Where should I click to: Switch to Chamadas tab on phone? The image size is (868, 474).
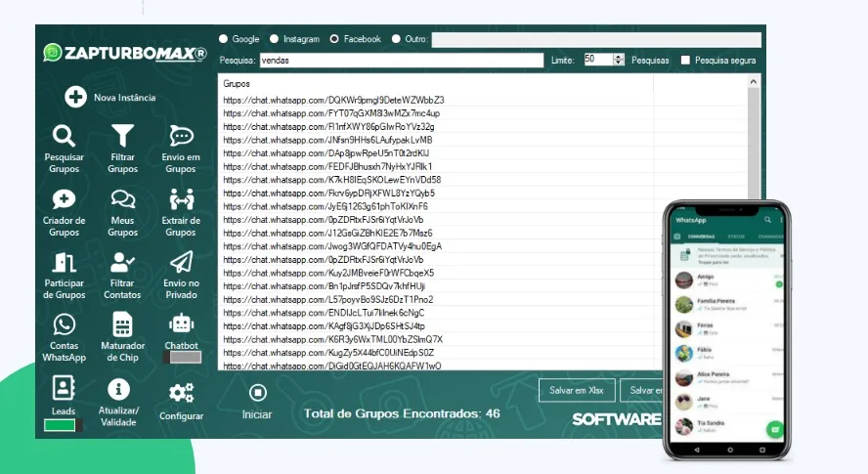click(x=770, y=237)
